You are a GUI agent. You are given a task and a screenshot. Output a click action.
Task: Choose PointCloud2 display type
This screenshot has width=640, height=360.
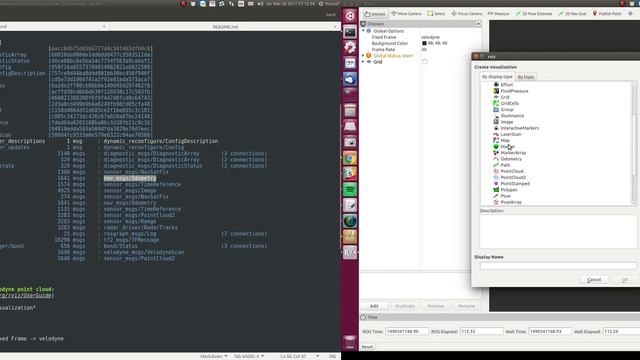pyautogui.click(x=509, y=178)
